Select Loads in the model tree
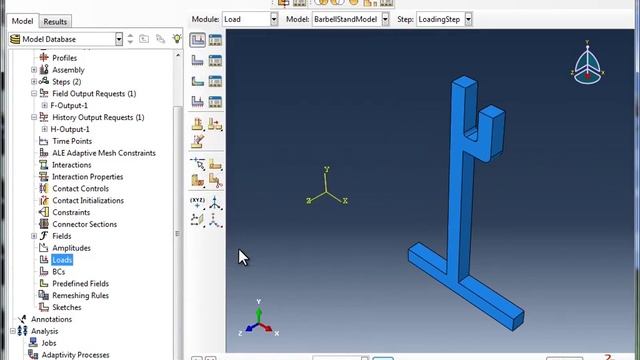The width and height of the screenshot is (640, 360). coord(62,260)
